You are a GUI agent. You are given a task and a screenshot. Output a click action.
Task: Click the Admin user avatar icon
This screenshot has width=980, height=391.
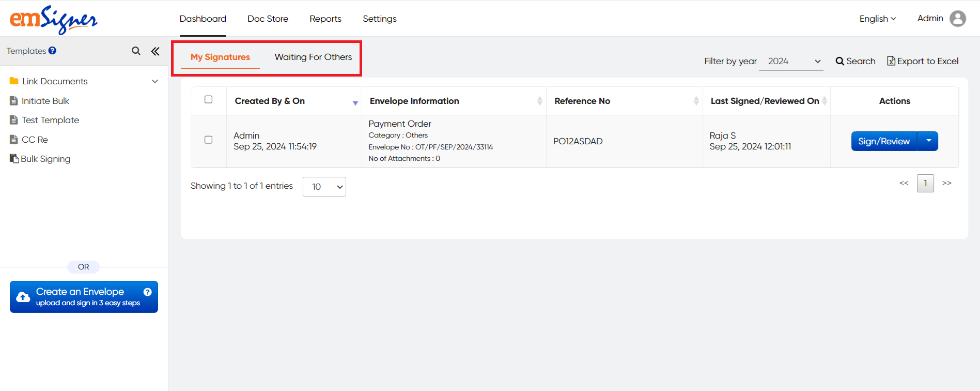[957, 19]
